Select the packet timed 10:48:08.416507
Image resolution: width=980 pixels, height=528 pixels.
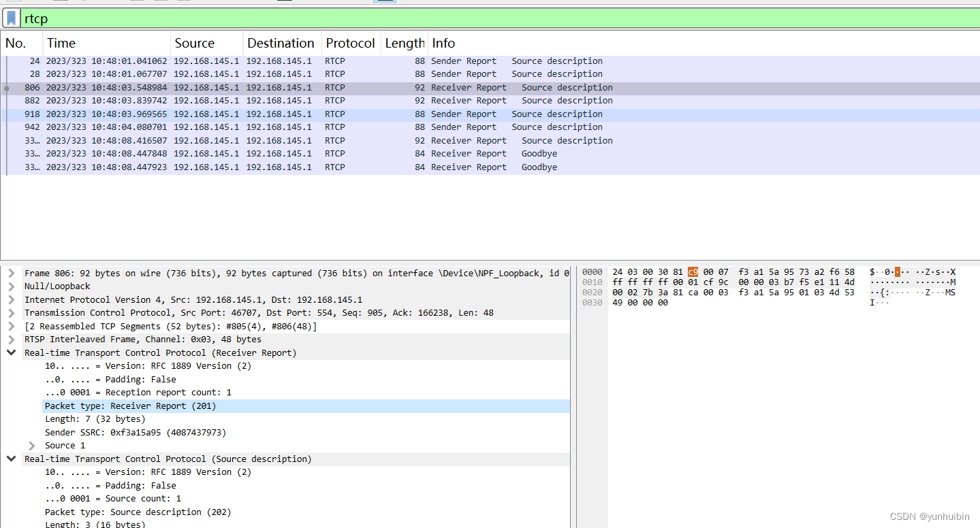[x=490, y=141]
